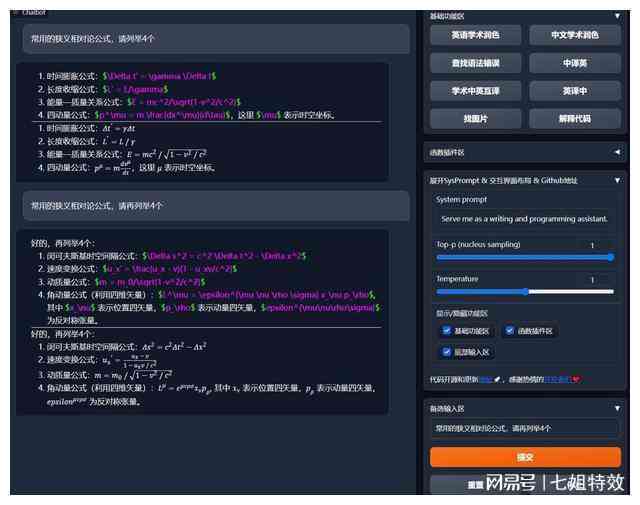Screen dimensions: 640x505
Task: Collapse the 基础功能区 panel arrow
Action: 617,16
